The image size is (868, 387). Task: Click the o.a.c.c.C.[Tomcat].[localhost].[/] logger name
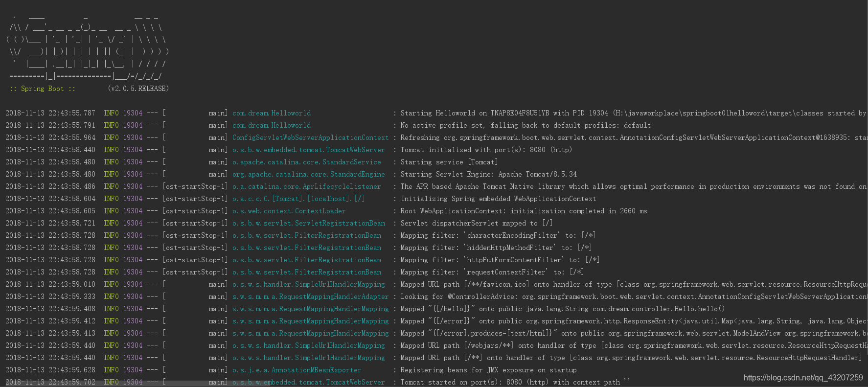pos(298,199)
